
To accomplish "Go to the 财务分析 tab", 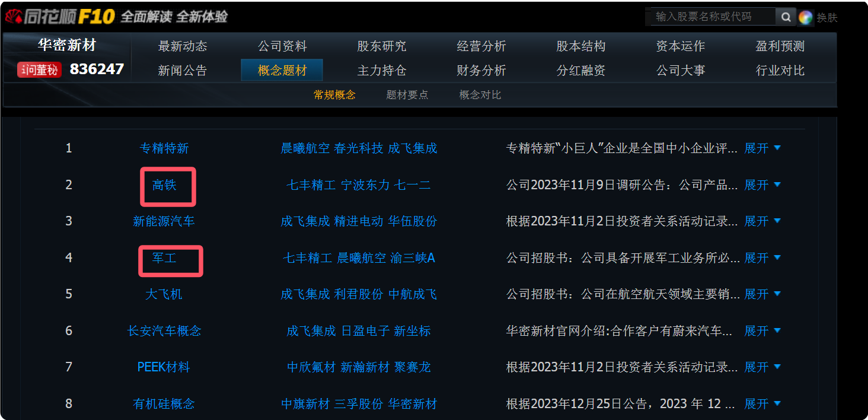I will [481, 71].
